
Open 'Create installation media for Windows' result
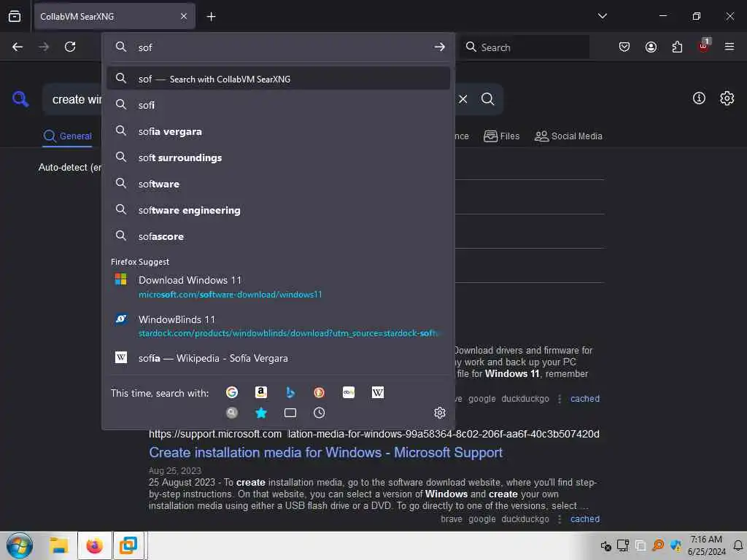325,452
